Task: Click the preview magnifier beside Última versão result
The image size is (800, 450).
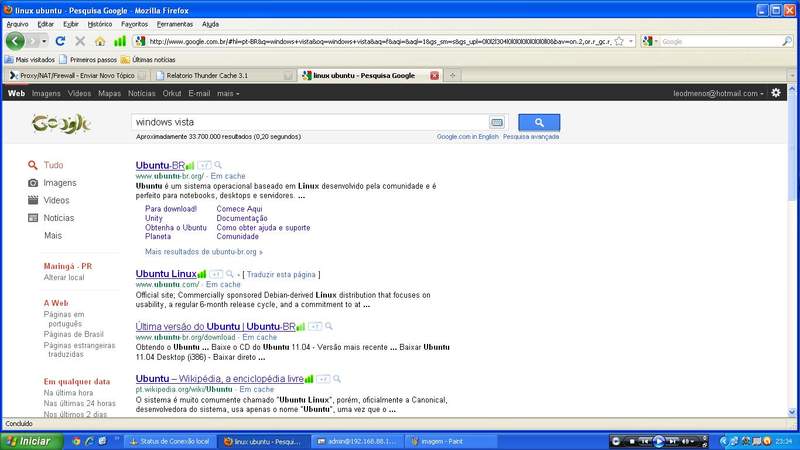Action: coord(329,326)
